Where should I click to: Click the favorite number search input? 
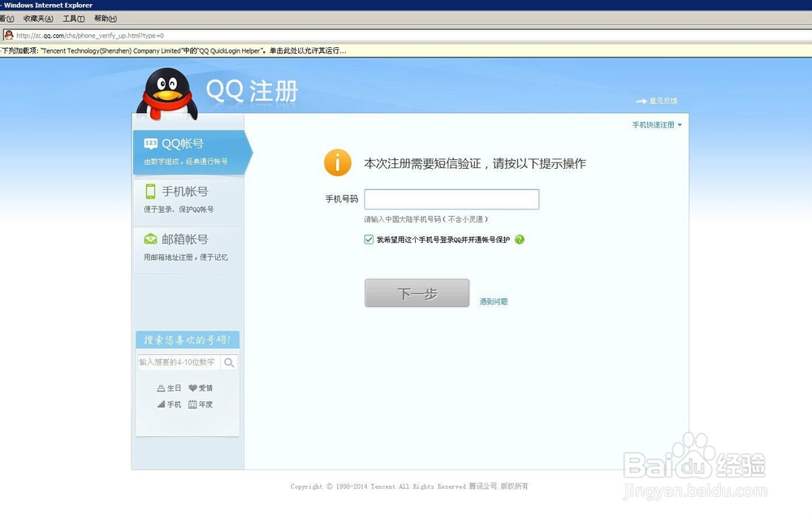click(179, 362)
